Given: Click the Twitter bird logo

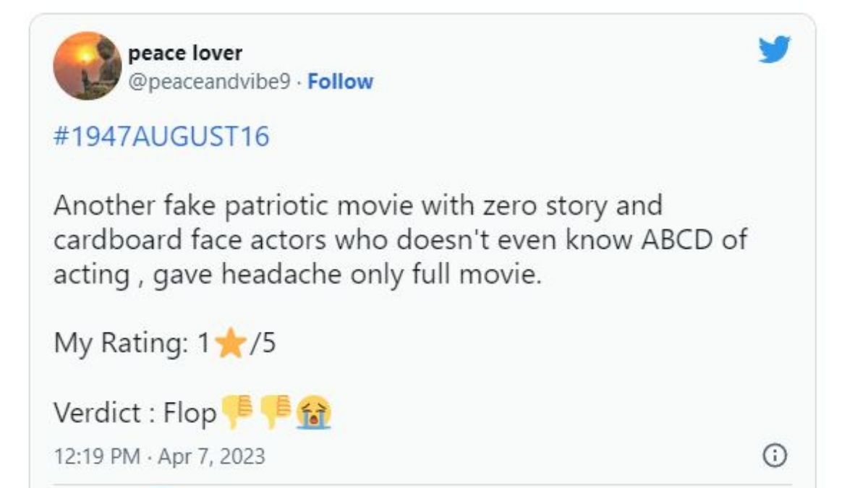Looking at the screenshot, I should (774, 50).
